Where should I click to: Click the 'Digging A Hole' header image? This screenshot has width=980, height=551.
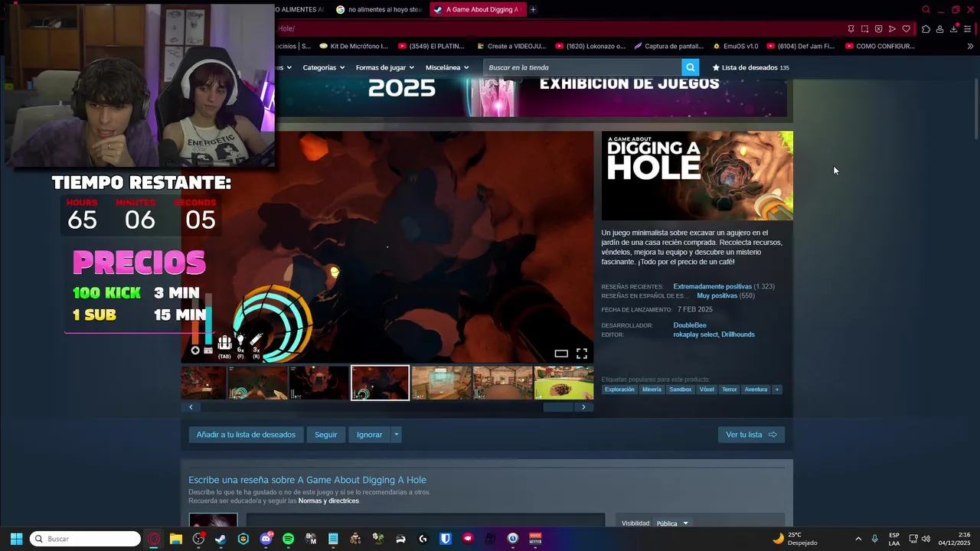pos(697,176)
